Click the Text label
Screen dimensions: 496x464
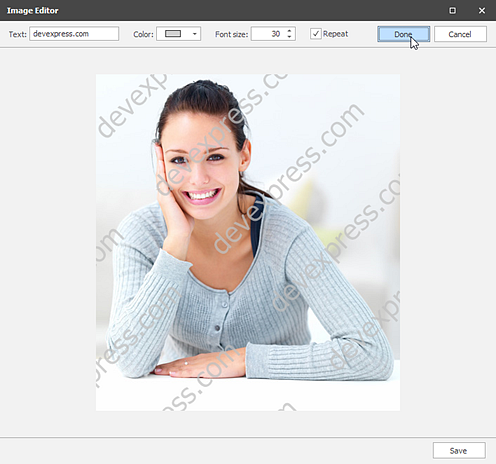coord(17,34)
